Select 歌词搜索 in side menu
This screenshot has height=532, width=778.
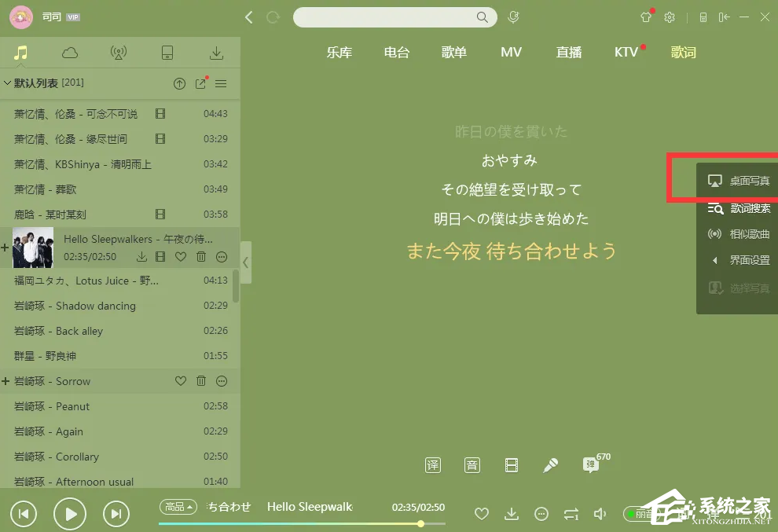738,208
